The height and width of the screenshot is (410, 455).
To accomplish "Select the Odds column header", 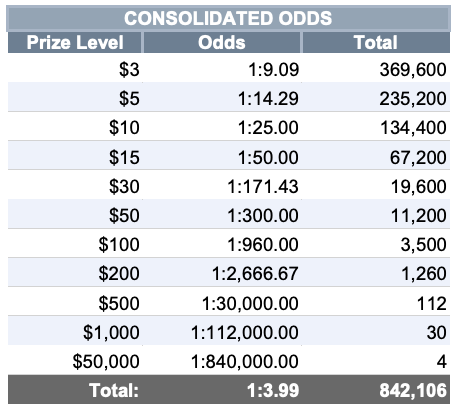I will (x=222, y=42).
